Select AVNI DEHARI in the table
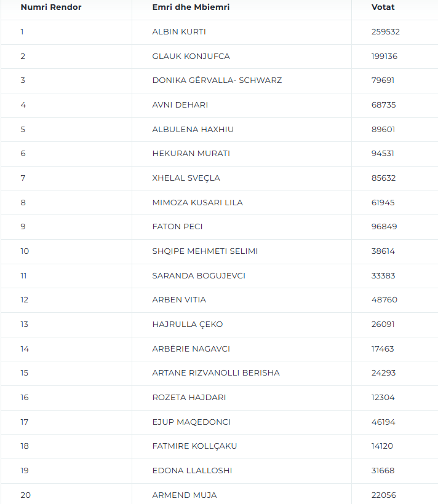This screenshot has height=504, width=438. tap(180, 104)
